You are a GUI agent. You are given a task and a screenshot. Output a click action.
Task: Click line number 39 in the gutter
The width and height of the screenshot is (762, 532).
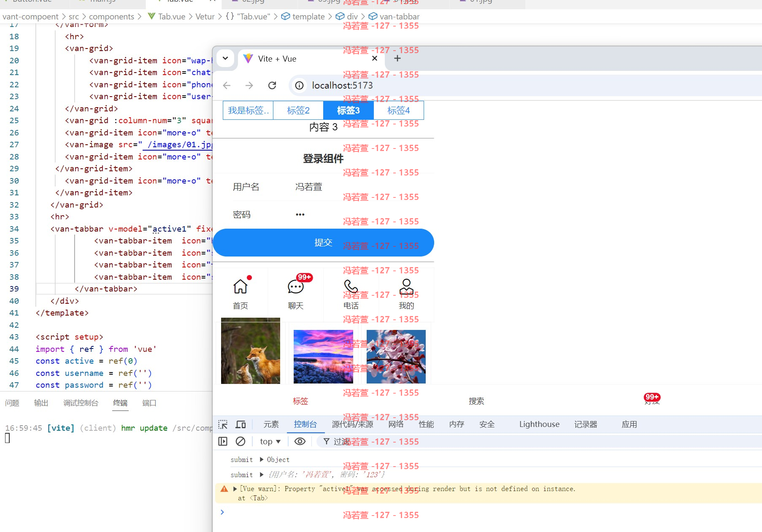point(14,289)
